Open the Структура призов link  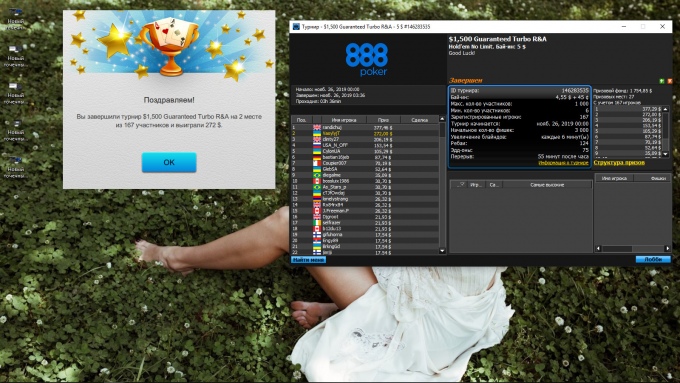click(619, 163)
